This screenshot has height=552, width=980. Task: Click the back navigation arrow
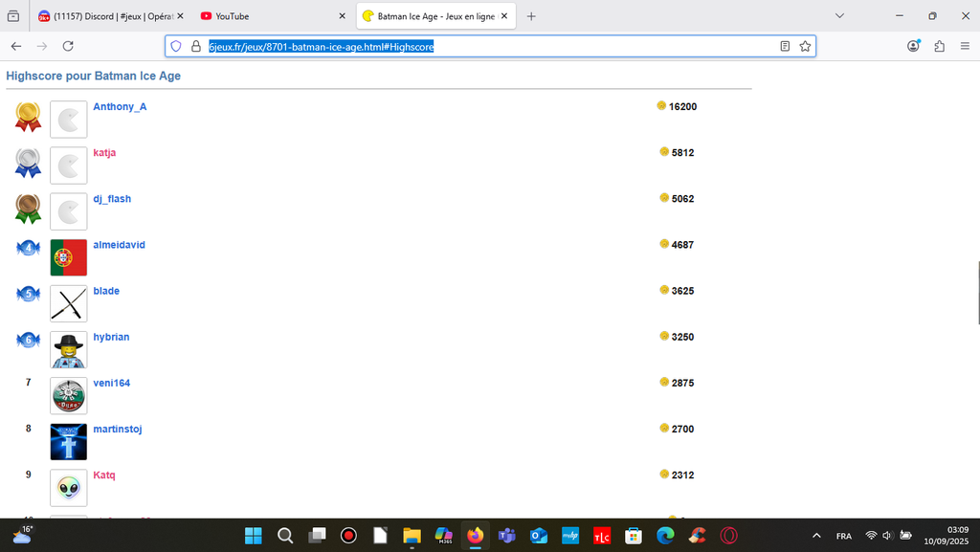16,46
